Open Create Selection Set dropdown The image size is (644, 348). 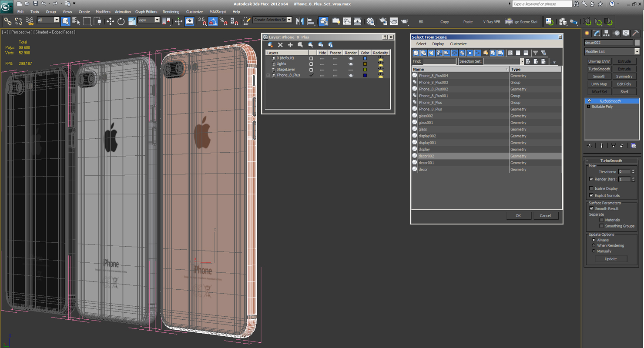(x=289, y=20)
